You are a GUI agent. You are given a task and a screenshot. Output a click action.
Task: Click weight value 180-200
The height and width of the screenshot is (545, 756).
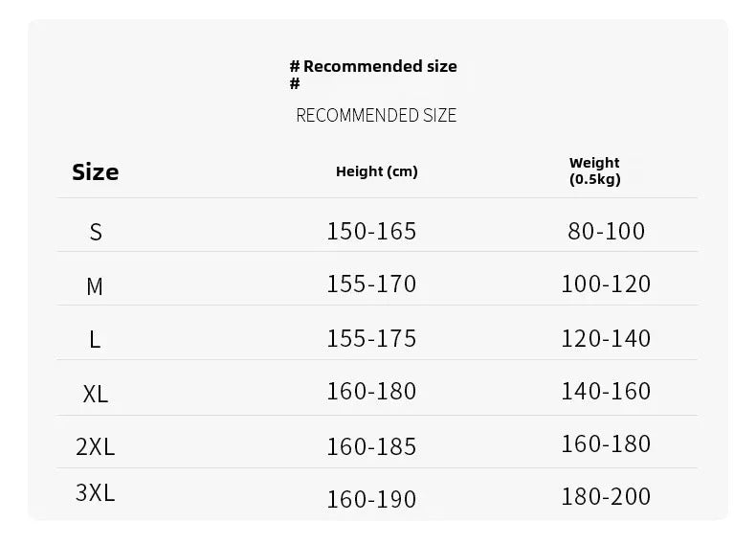coord(606,496)
